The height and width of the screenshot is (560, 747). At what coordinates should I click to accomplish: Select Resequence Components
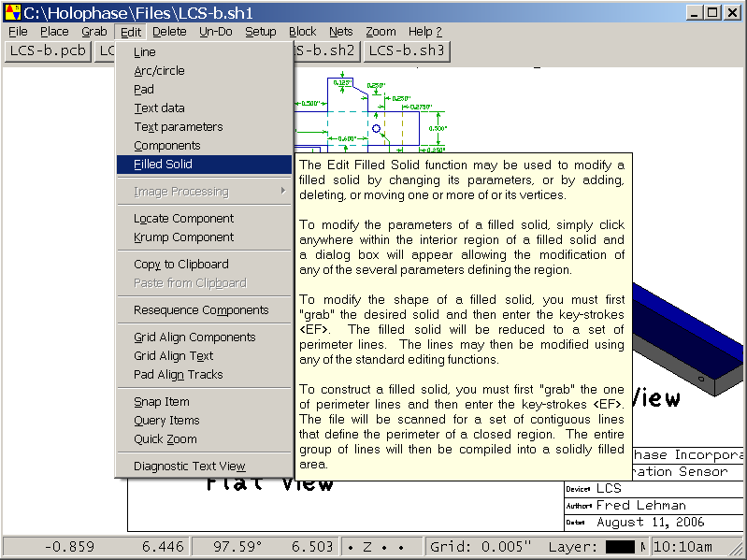pos(201,310)
